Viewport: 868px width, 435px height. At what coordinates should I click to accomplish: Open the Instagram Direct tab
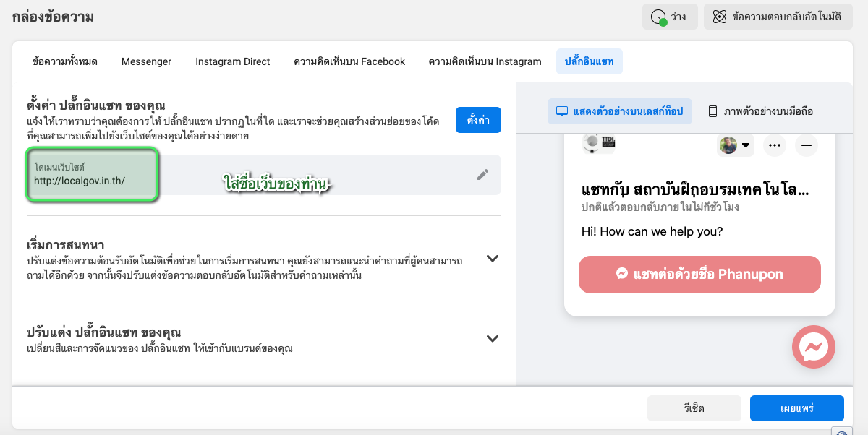[x=232, y=61]
